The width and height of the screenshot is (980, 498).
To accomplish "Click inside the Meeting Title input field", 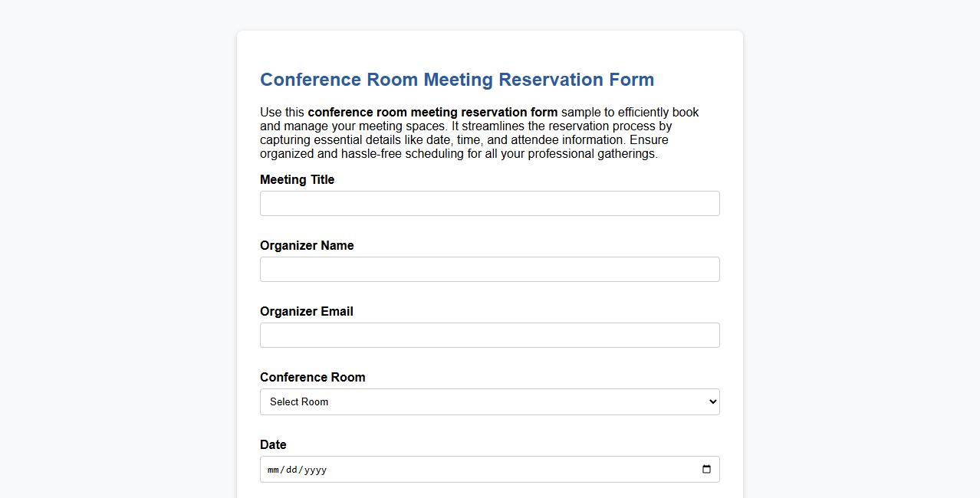I will pos(489,203).
